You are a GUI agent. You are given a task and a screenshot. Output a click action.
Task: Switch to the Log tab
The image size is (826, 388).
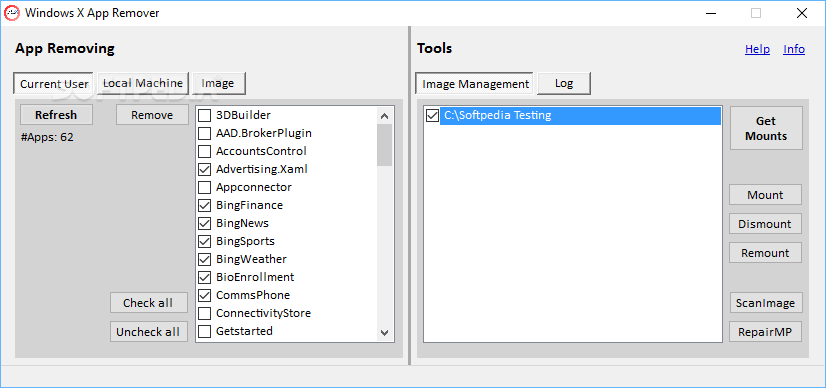click(x=564, y=83)
